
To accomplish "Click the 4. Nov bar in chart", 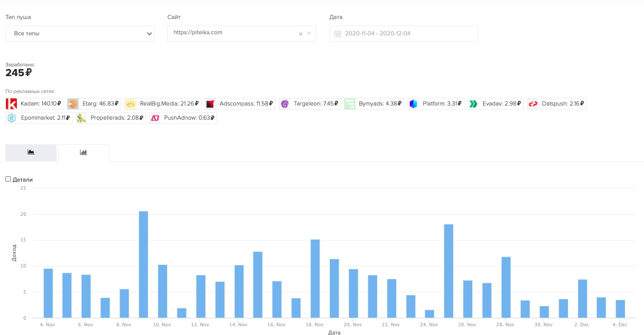I will pyautogui.click(x=48, y=293).
